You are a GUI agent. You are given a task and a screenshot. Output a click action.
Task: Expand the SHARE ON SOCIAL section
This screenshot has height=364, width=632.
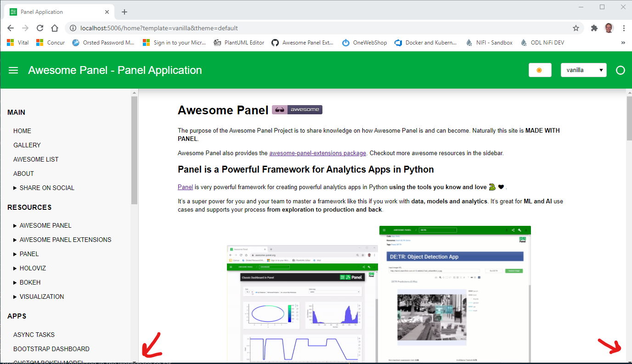(x=46, y=187)
